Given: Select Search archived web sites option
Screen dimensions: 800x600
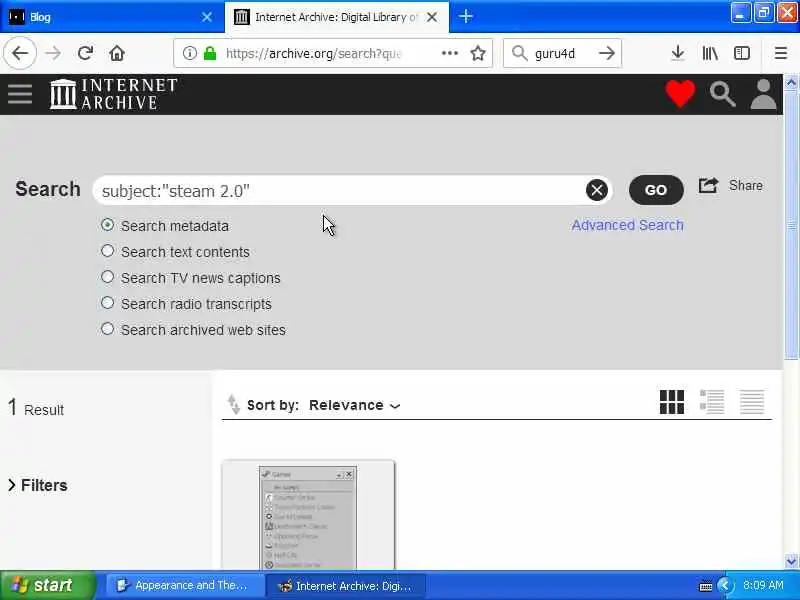Looking at the screenshot, I should point(107,329).
